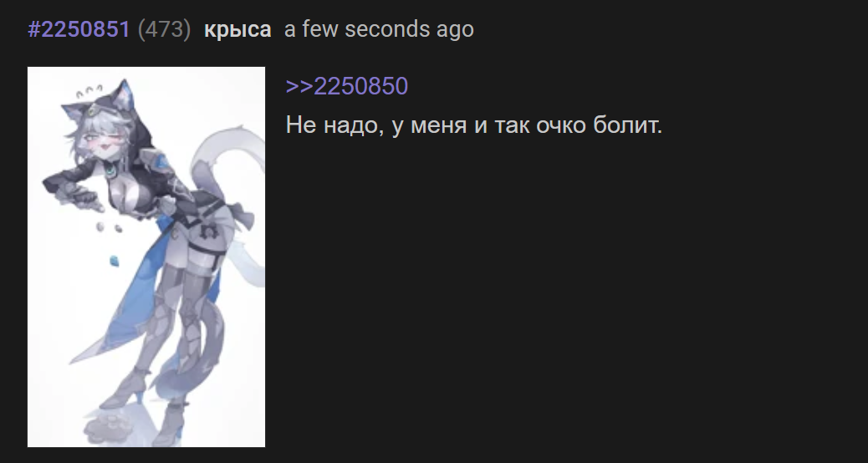This screenshot has width=868, height=463.
Task: Click post number #2250851 link
Action: point(79,29)
